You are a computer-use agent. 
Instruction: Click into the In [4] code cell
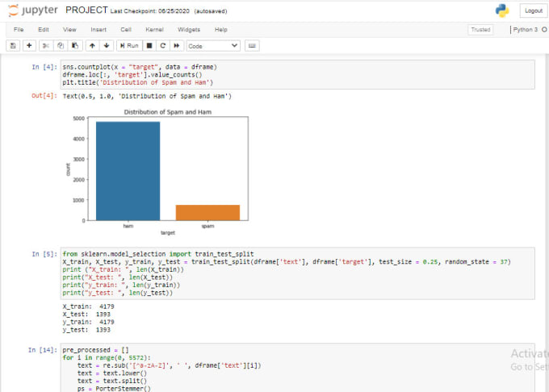pyautogui.click(x=298, y=74)
